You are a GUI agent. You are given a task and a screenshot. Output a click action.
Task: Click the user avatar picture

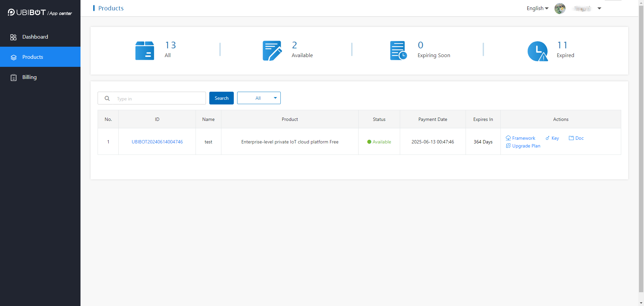coord(560,8)
